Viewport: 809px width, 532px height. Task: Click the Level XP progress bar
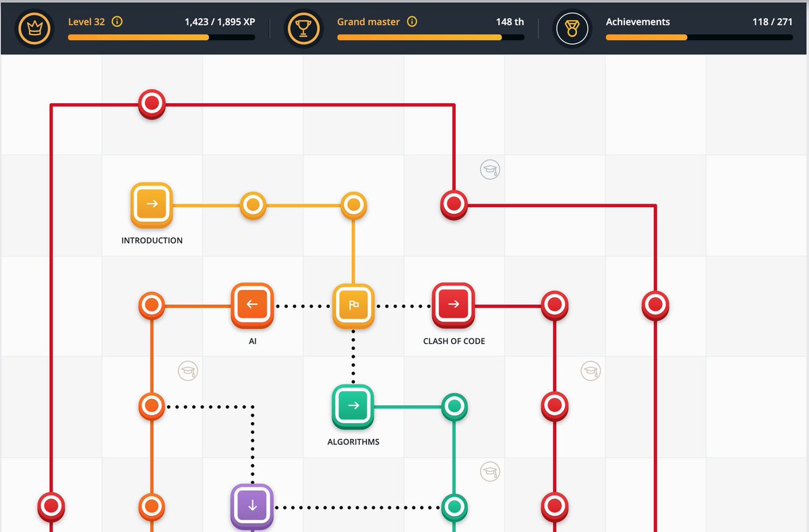162,38
